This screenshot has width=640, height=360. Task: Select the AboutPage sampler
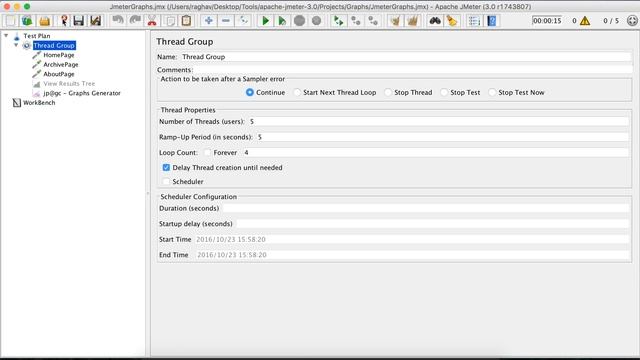point(59,74)
